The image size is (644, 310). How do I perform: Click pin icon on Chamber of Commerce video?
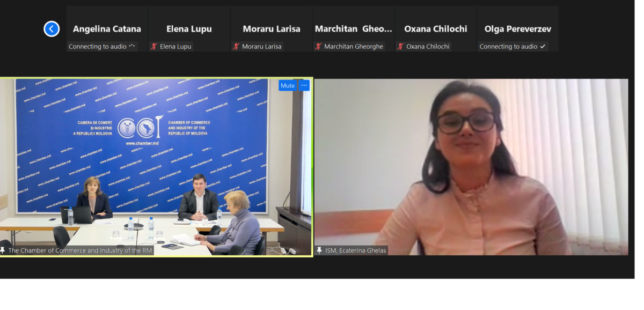(x=3, y=250)
